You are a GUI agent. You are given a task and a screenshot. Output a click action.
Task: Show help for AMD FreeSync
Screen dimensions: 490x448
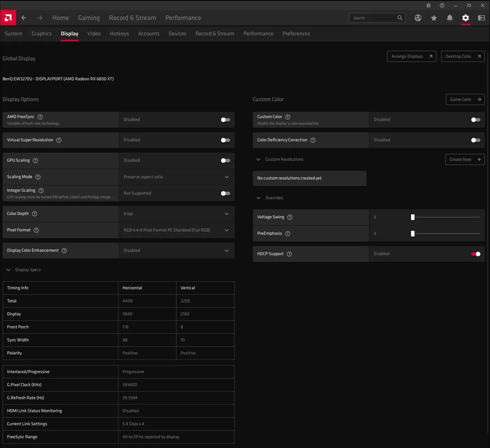pyautogui.click(x=40, y=117)
